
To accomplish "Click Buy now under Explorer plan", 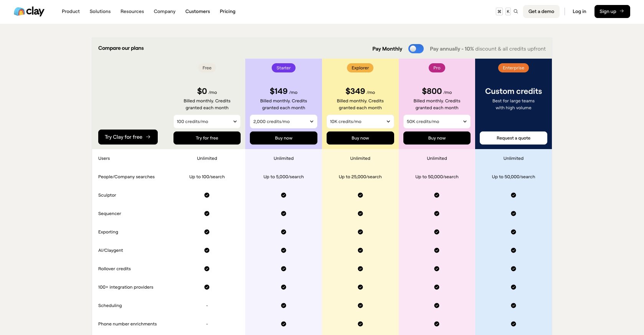I will [360, 138].
